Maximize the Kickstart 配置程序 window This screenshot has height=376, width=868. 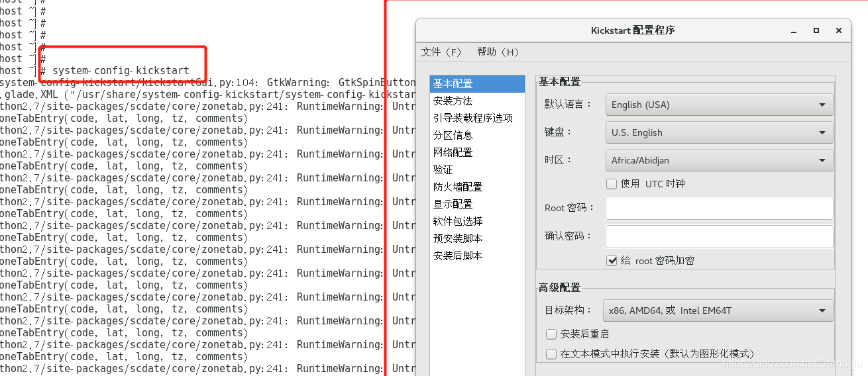pos(816,30)
